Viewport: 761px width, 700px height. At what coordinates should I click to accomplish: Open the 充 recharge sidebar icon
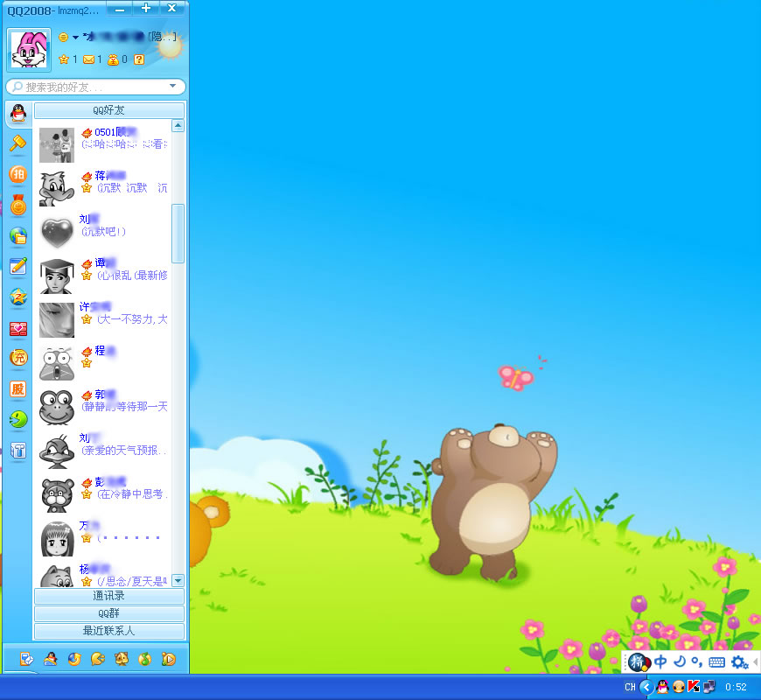tap(18, 358)
